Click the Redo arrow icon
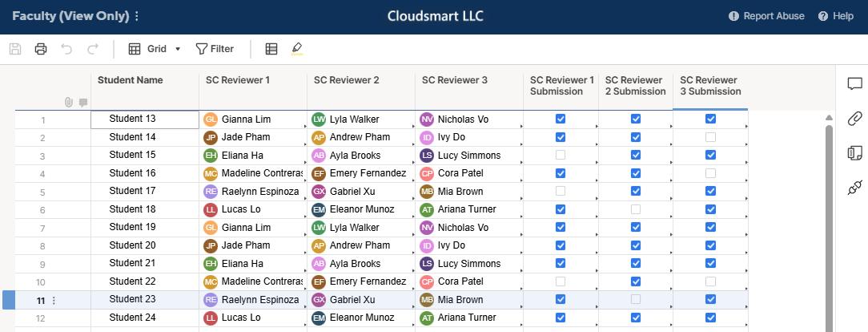This screenshot has height=332, width=868. click(x=92, y=49)
